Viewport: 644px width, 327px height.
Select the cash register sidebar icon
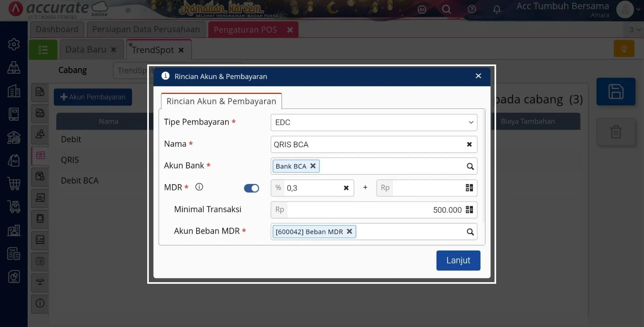click(x=14, y=68)
